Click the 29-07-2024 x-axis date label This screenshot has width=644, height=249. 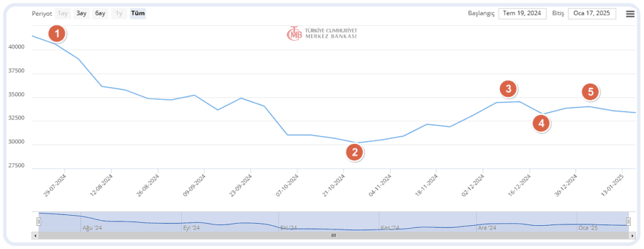(55, 185)
